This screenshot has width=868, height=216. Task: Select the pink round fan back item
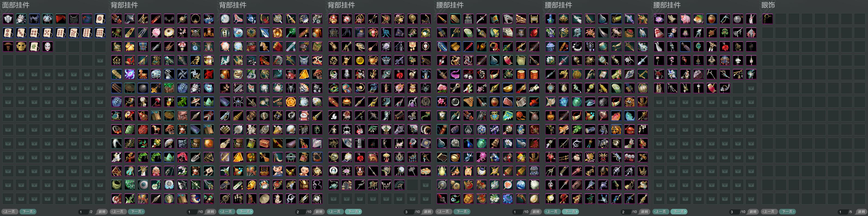tap(156, 33)
